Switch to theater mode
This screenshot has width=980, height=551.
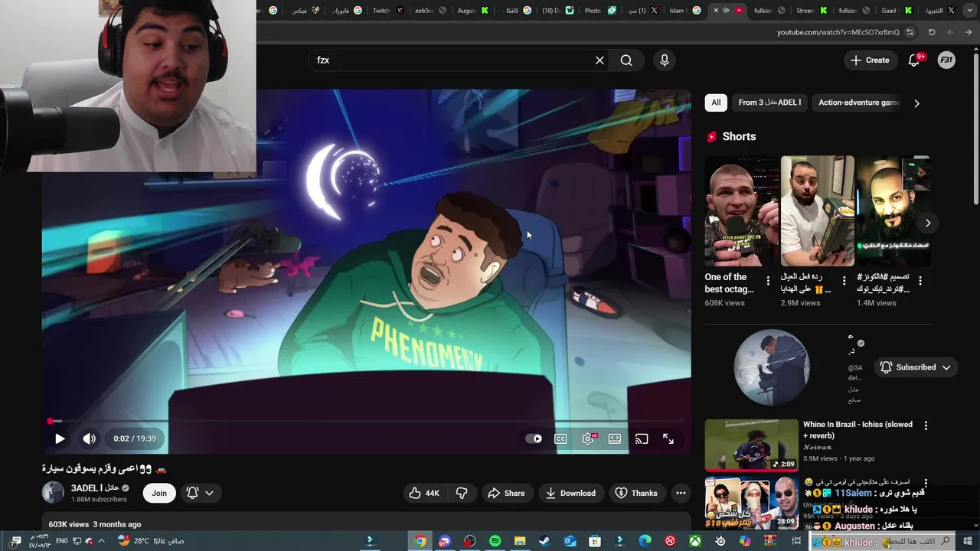615,439
